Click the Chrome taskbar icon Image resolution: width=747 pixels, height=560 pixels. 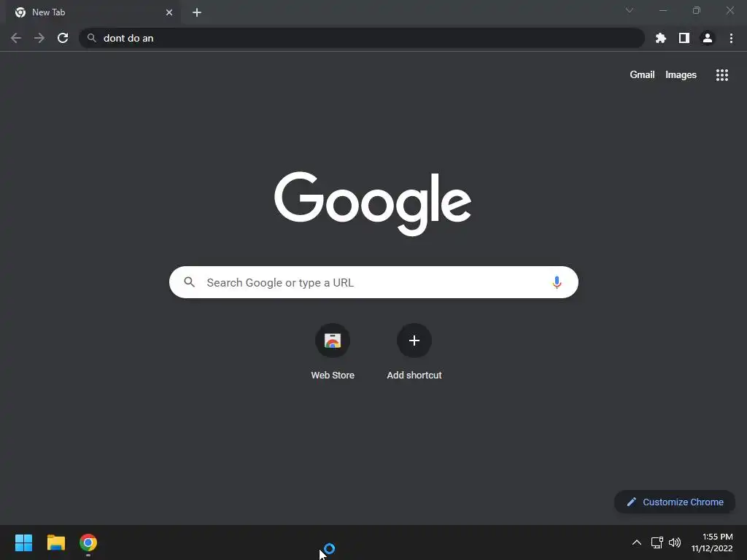pyautogui.click(x=88, y=542)
